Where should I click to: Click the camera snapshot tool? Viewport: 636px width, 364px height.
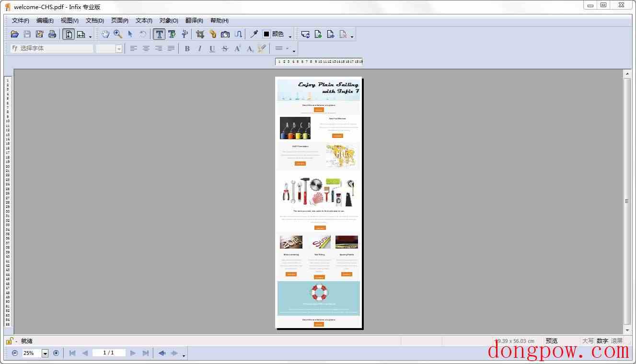(x=225, y=34)
